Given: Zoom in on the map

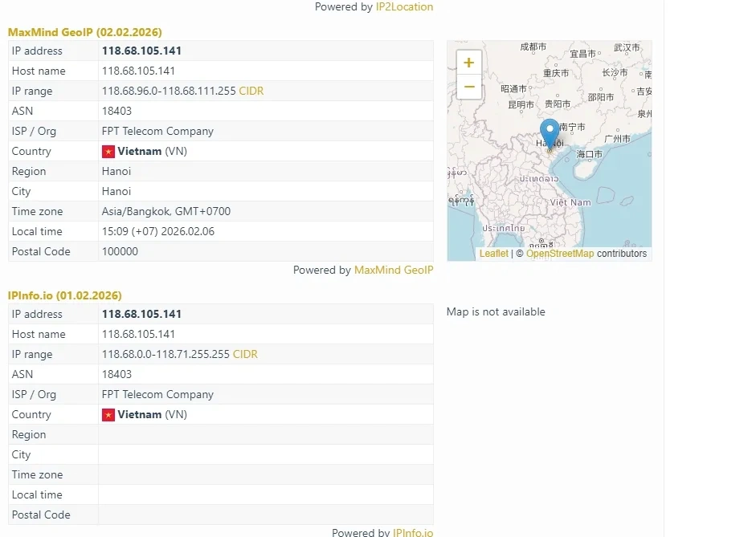Looking at the screenshot, I should [x=469, y=63].
